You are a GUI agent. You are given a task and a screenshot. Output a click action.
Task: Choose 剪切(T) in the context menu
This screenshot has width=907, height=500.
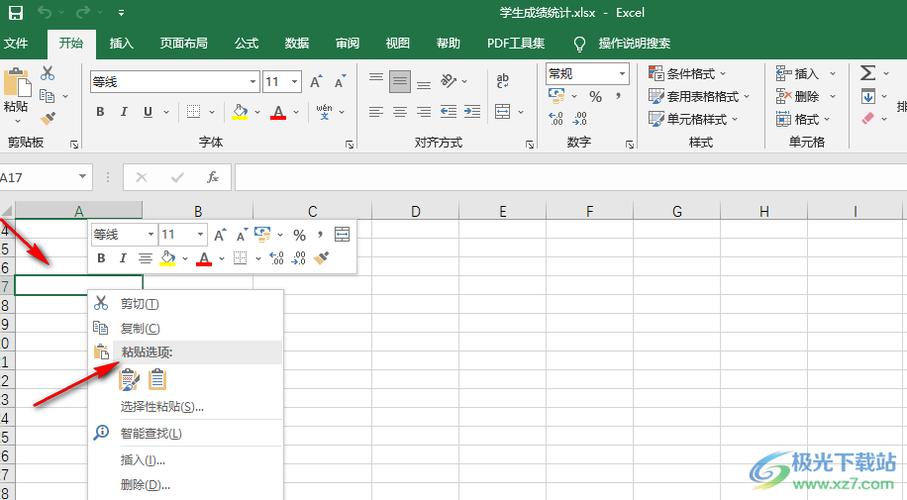[185, 303]
